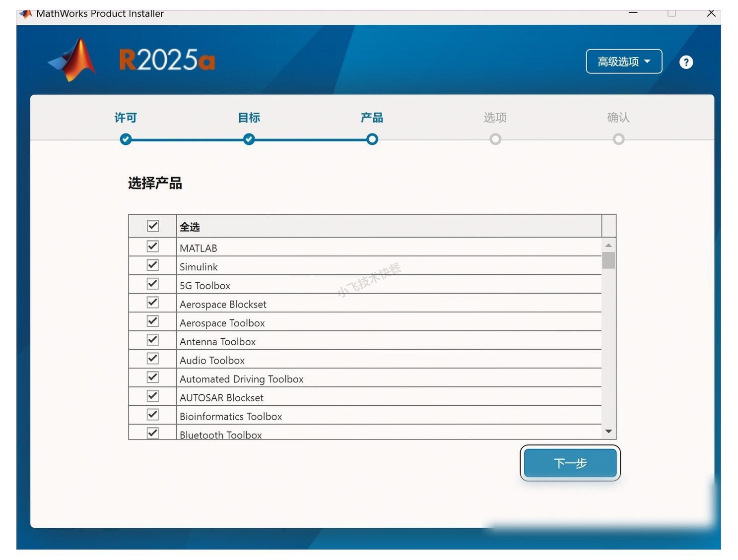
Task: Go to the 许可 step
Action: click(126, 118)
